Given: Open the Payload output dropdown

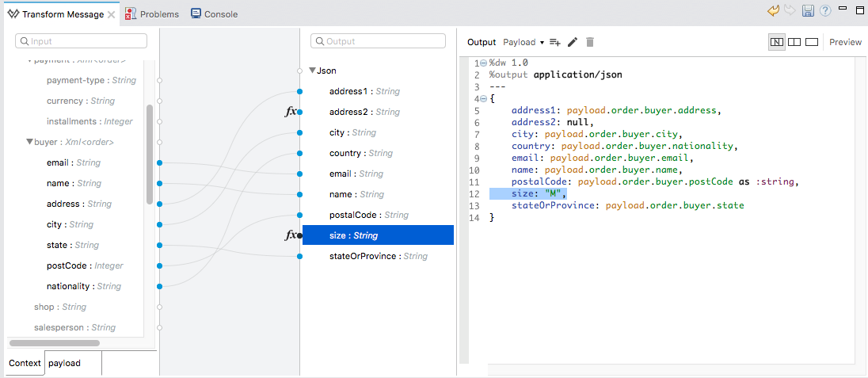Looking at the screenshot, I should click(x=523, y=42).
